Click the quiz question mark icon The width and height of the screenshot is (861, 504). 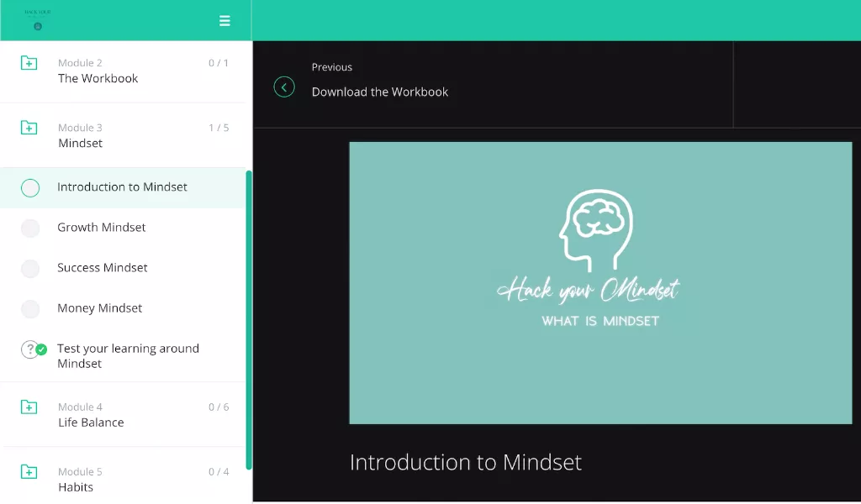tap(30, 349)
